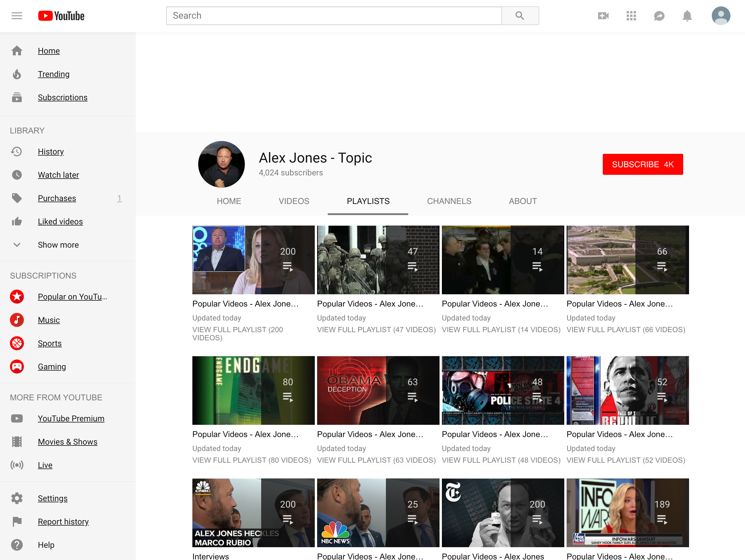This screenshot has height=560, width=745.
Task: Open the CHANNELS tab
Action: click(x=449, y=201)
